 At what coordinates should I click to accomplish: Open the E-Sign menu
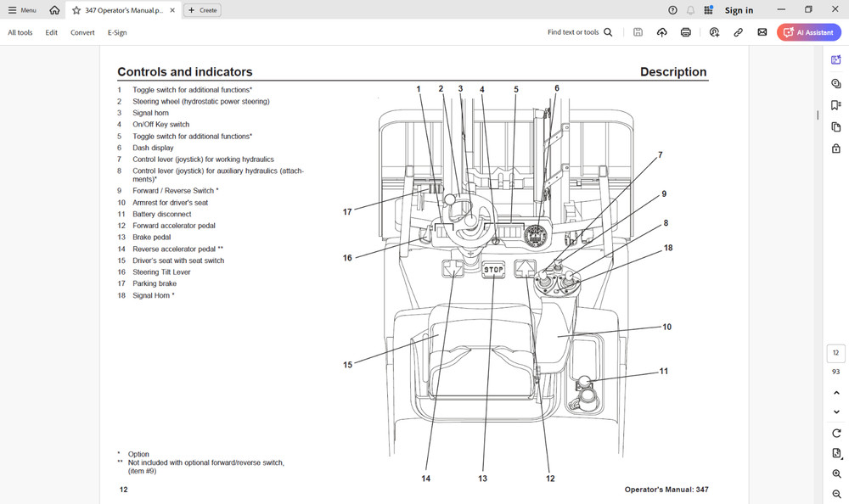117,32
